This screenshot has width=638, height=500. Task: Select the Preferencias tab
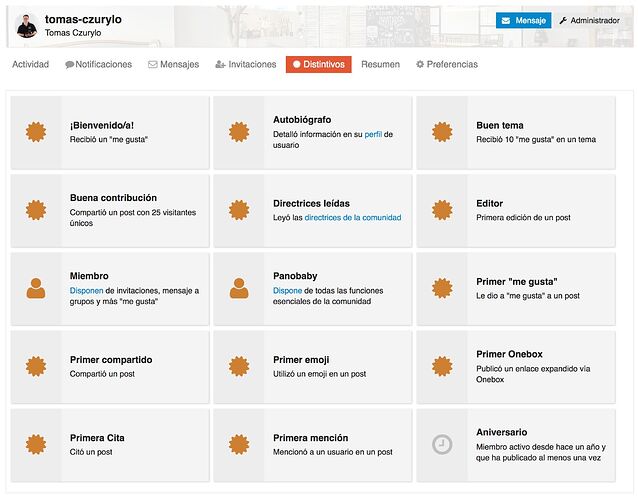(x=447, y=64)
